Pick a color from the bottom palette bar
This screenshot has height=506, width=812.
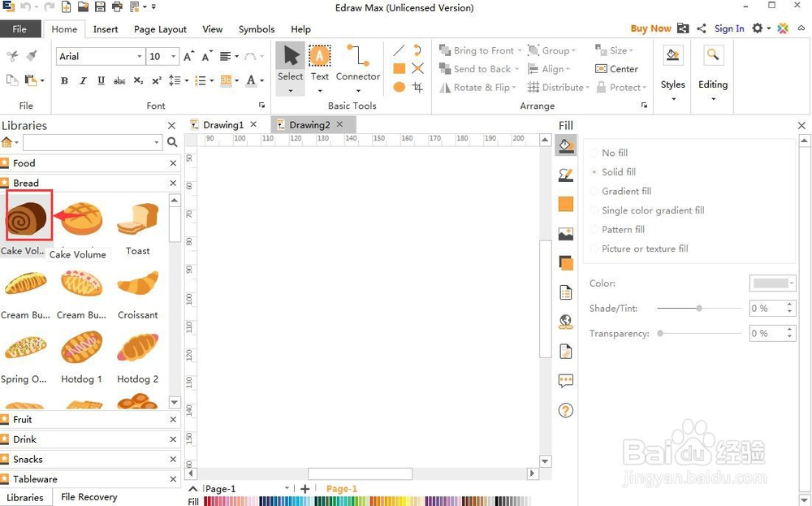(367, 501)
